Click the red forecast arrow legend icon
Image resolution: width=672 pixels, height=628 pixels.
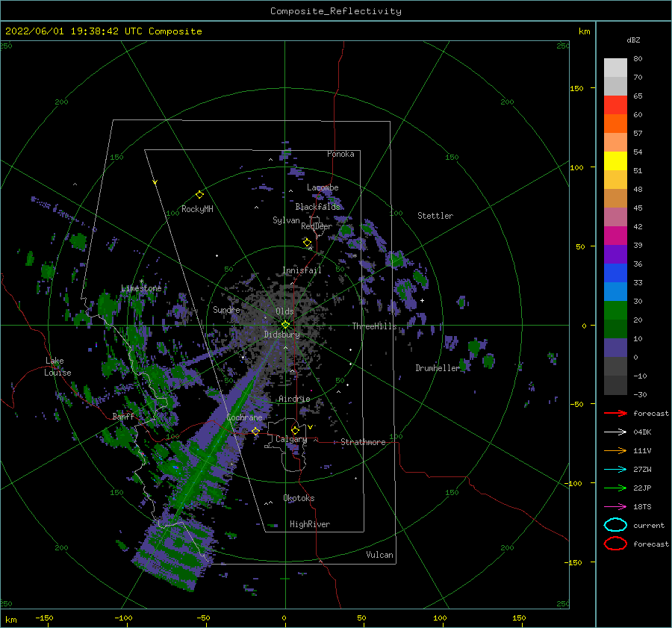[x=615, y=413]
